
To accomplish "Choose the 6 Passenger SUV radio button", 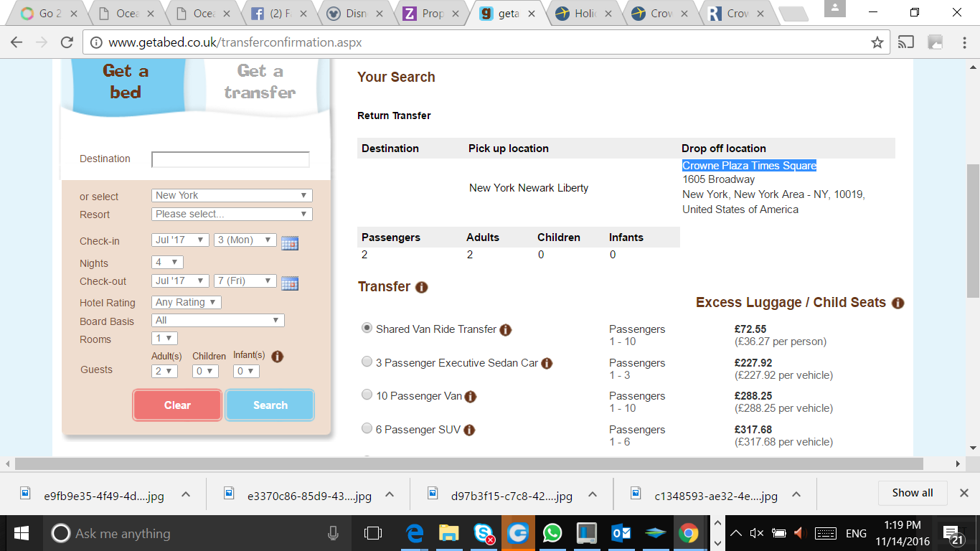I will pyautogui.click(x=367, y=429).
